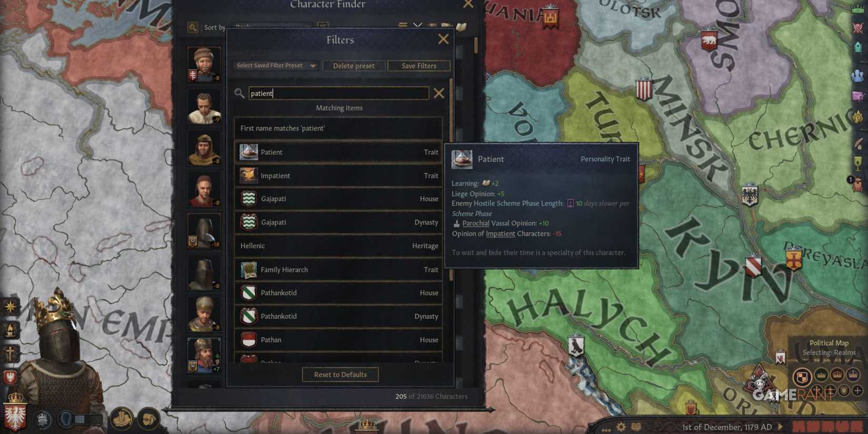This screenshot has width=868, height=434.
Task: Select the Patient trait filter
Action: click(338, 152)
